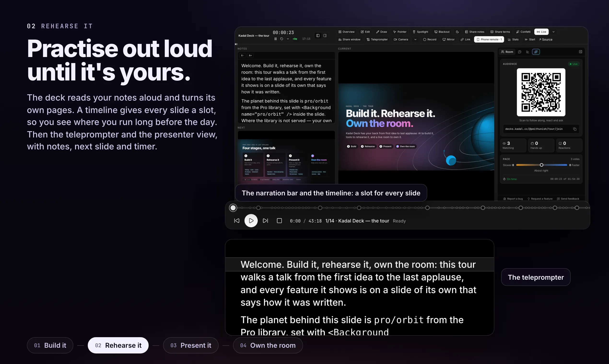The height and width of the screenshot is (364, 609).
Task: Expand the timer options chevron
Action: pos(288,39)
